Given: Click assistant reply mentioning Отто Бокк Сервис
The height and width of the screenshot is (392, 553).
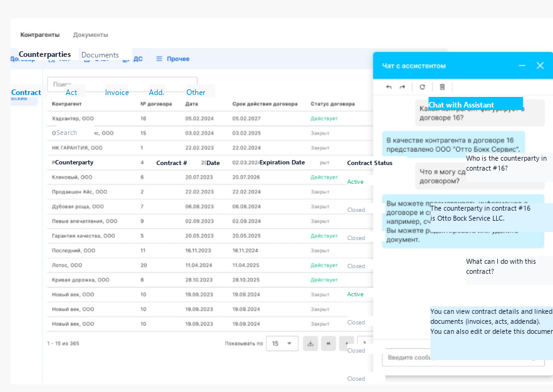Looking at the screenshot, I should (454, 145).
